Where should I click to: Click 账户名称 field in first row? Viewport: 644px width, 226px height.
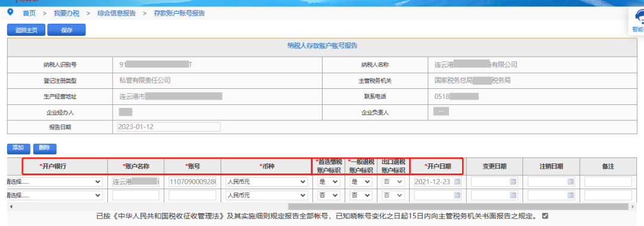(135, 182)
